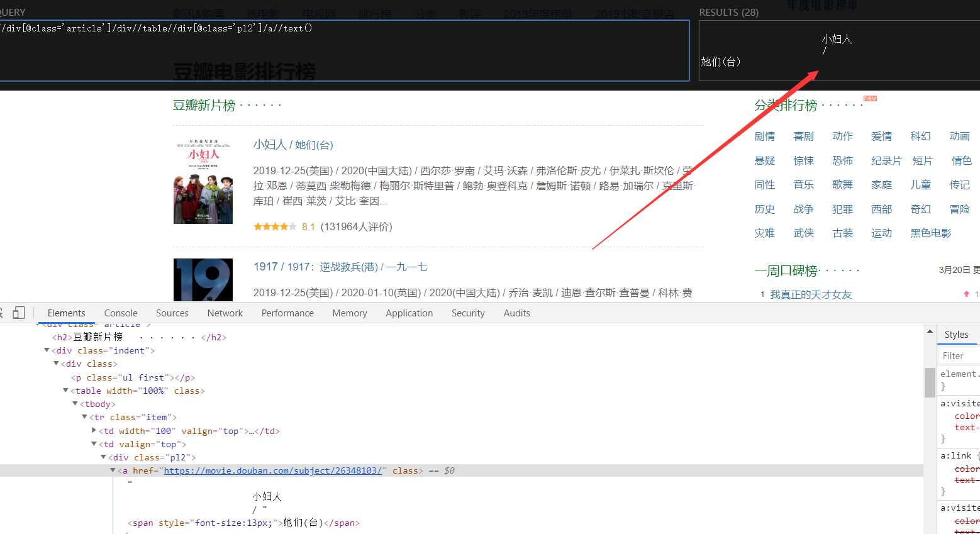Toggle the device toolbar icon in DevTools
980x534 pixels.
click(19, 313)
